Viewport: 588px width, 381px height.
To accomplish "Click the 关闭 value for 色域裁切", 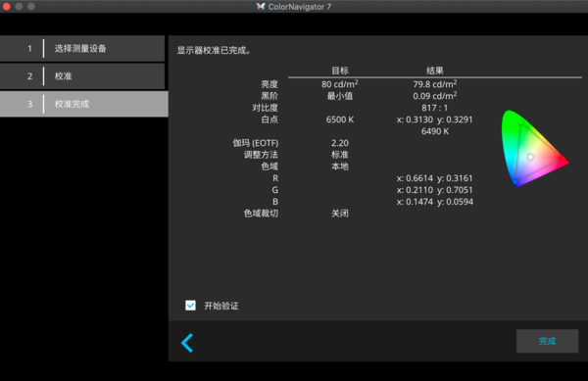I will pos(340,214).
